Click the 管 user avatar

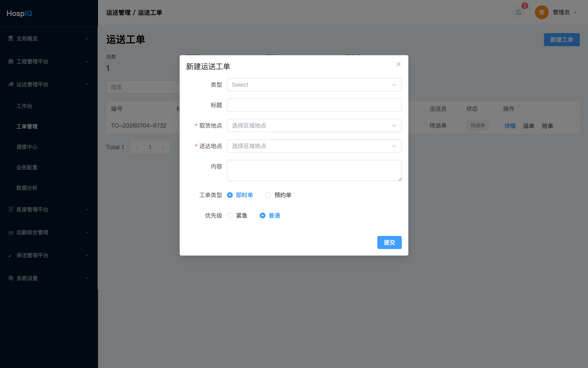pos(542,12)
